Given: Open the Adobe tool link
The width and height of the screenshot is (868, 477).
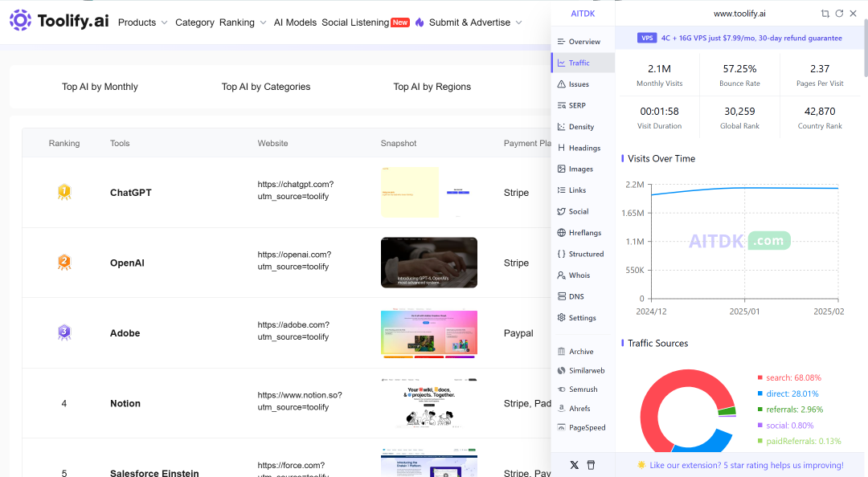Looking at the screenshot, I should point(125,333).
